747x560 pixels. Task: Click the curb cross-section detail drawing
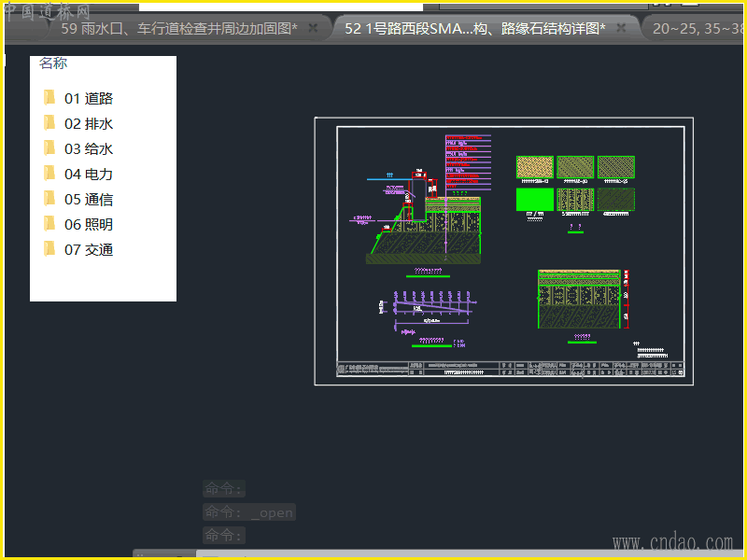425,210
